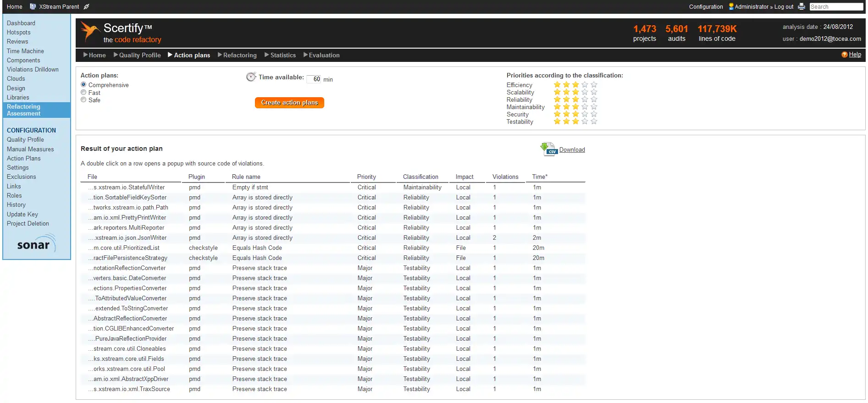Sort table by Violations column header
The height and width of the screenshot is (403, 868).
pos(505,177)
